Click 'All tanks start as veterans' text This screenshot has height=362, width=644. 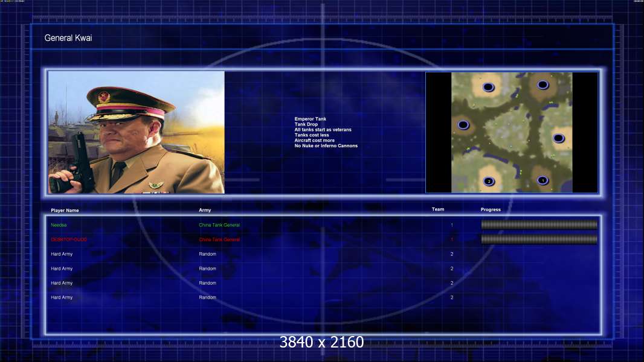point(323,130)
